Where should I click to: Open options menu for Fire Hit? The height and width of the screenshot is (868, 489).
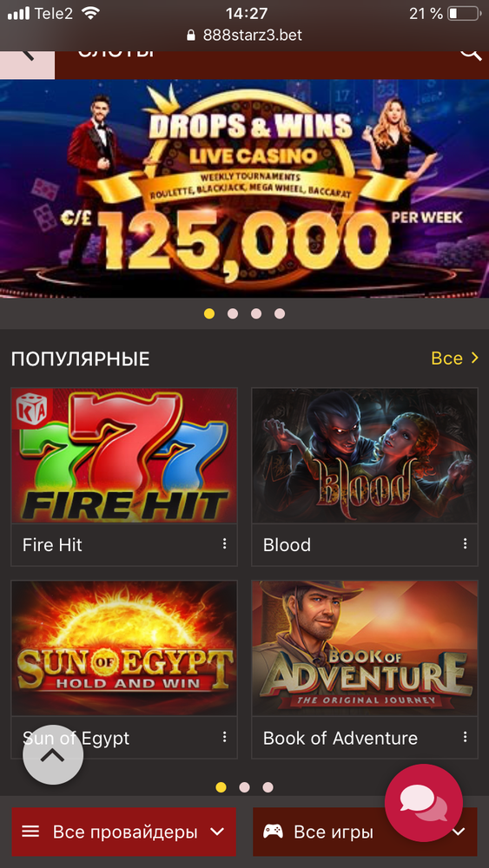pyautogui.click(x=224, y=543)
